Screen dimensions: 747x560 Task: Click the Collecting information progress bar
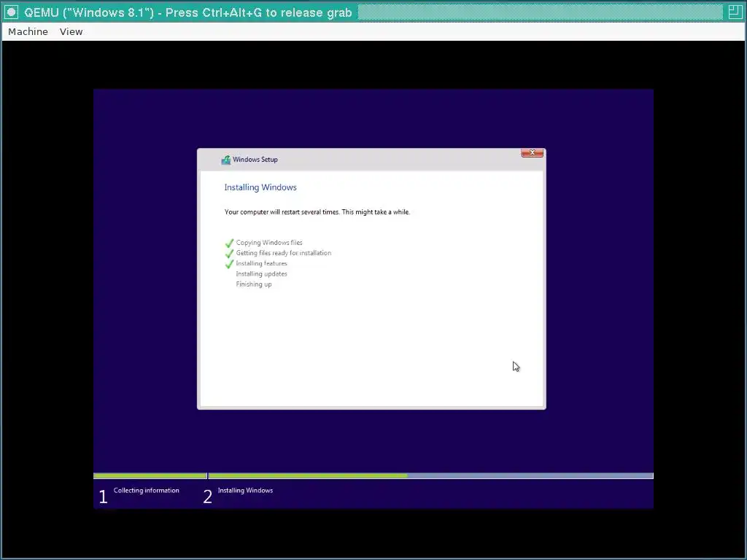point(150,475)
